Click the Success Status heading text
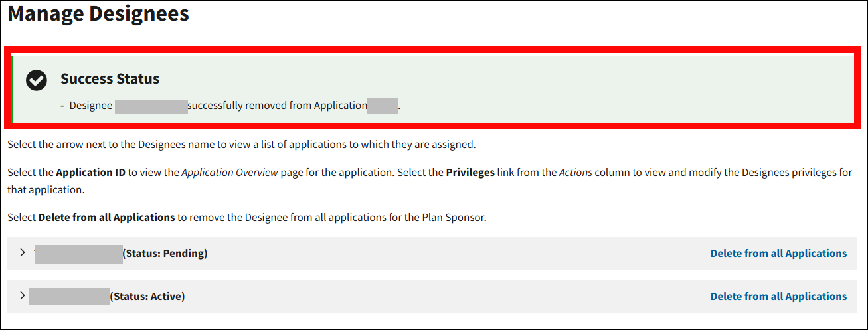Screen dimensions: 868x330 tap(110, 79)
